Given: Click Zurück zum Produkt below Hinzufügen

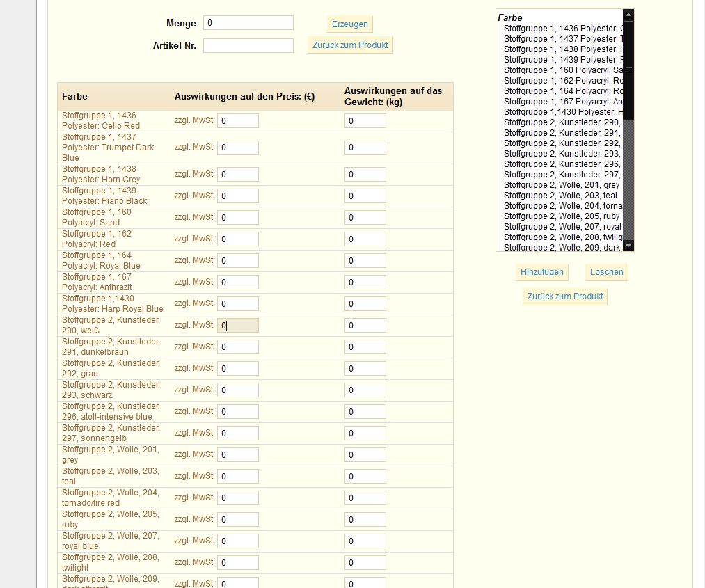Looking at the screenshot, I should tap(564, 296).
